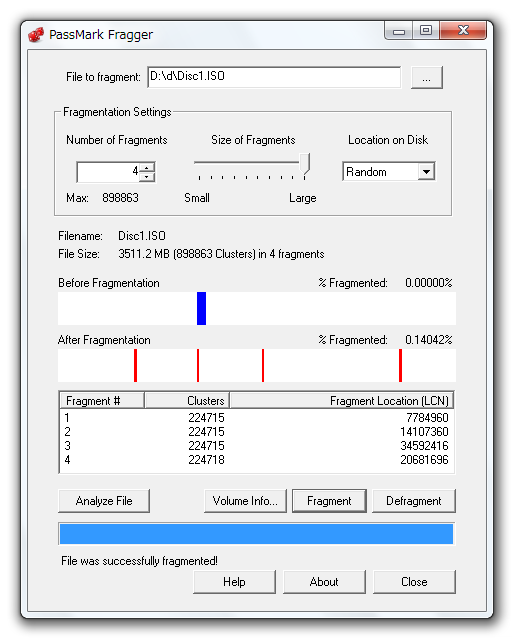Open the About dialog
This screenshot has height=643, width=518.
coord(324,582)
